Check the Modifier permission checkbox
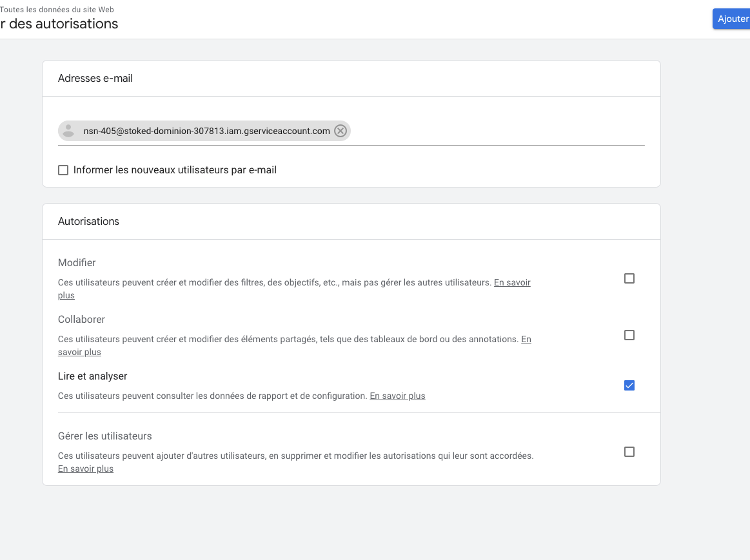The width and height of the screenshot is (750, 560). pos(629,278)
